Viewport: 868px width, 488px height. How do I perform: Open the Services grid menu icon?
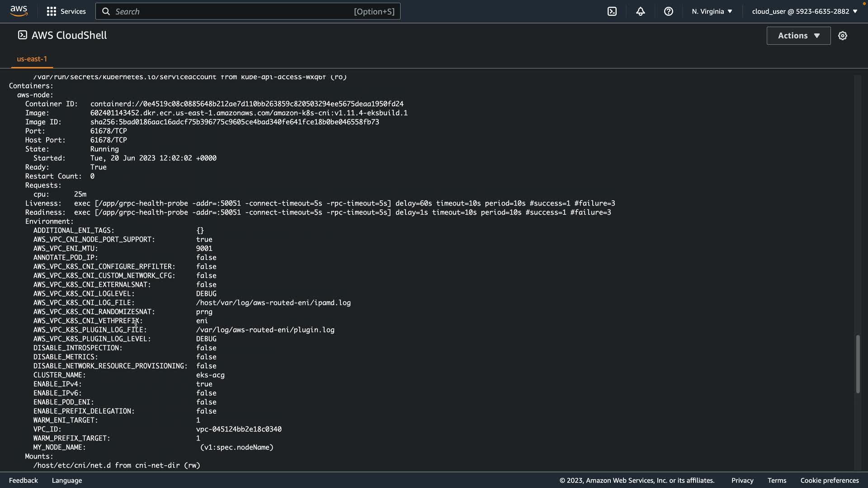coord(52,11)
